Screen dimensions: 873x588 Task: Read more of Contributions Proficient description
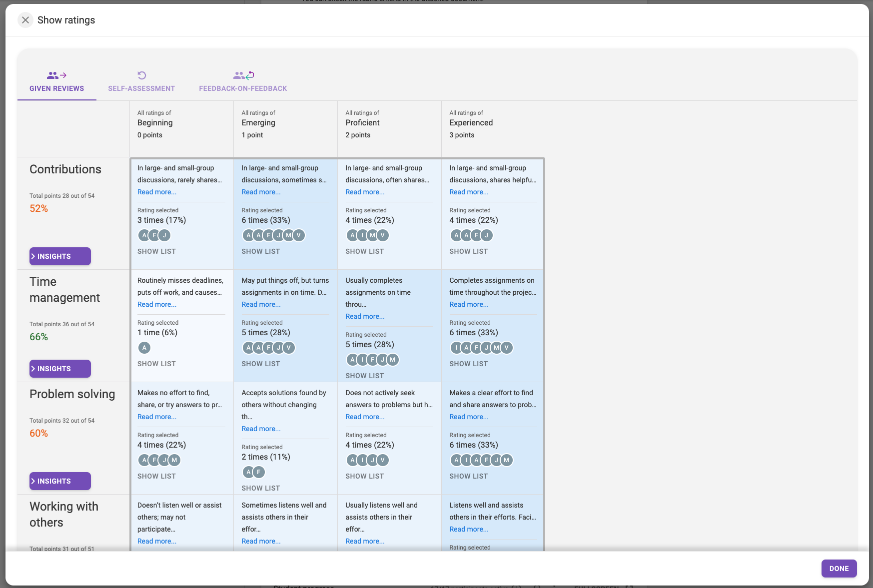coord(365,192)
